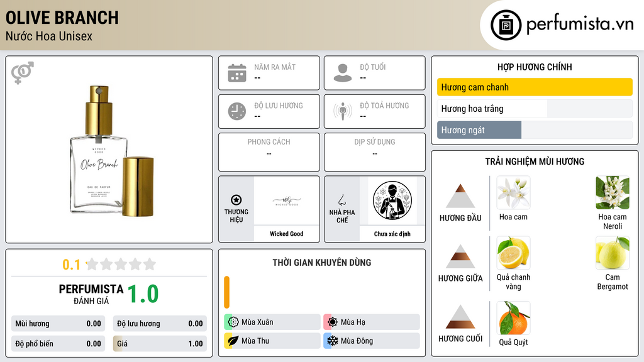644x362 pixels.
Task: Click the Hương cam chanh yellow accord bar
Action: (x=535, y=87)
